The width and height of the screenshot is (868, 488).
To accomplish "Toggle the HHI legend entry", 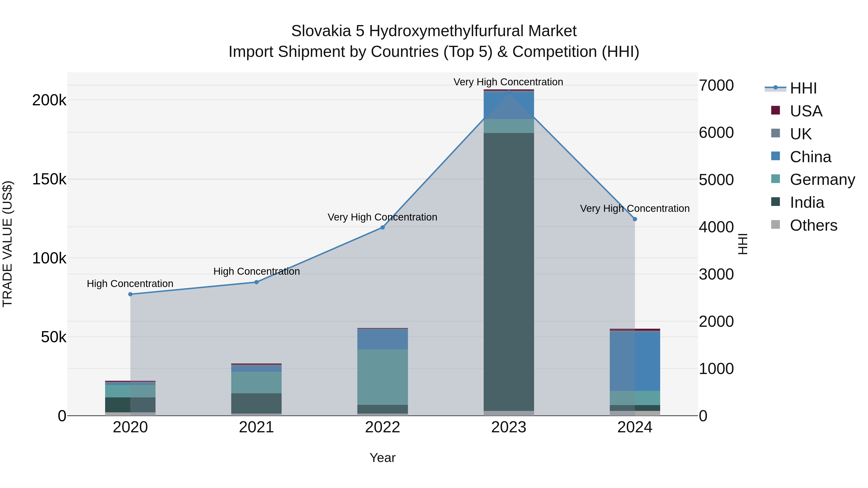I will 791,88.
